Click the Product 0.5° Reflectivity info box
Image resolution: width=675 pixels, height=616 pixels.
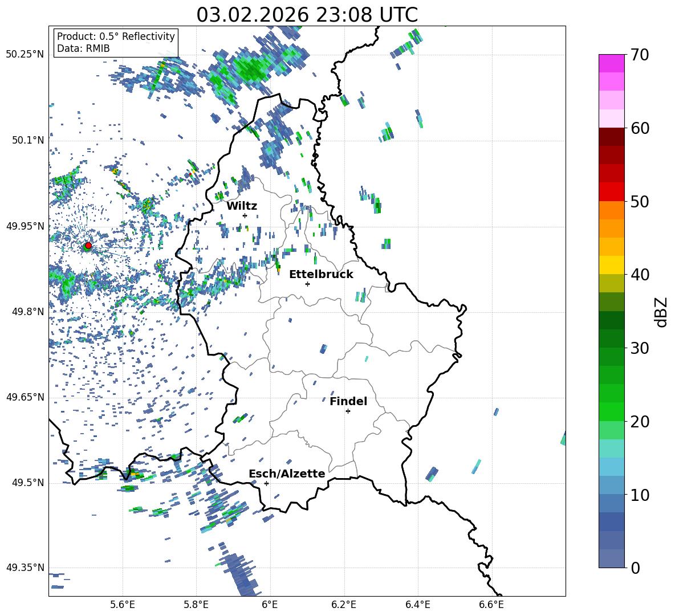[116, 43]
